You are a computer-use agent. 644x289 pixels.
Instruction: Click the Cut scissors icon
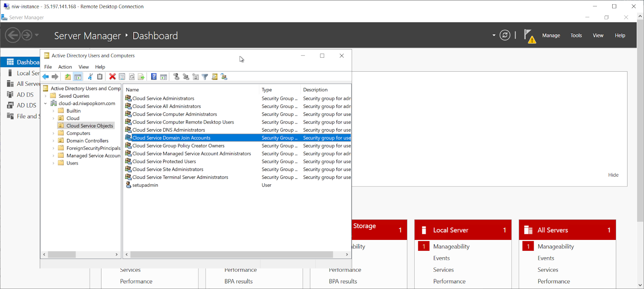pos(90,76)
